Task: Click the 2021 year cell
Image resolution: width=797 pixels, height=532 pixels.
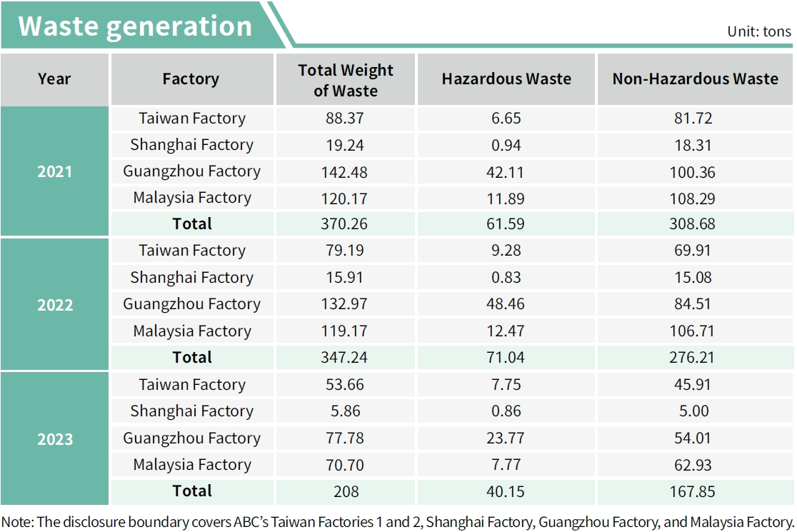Action: tap(55, 171)
